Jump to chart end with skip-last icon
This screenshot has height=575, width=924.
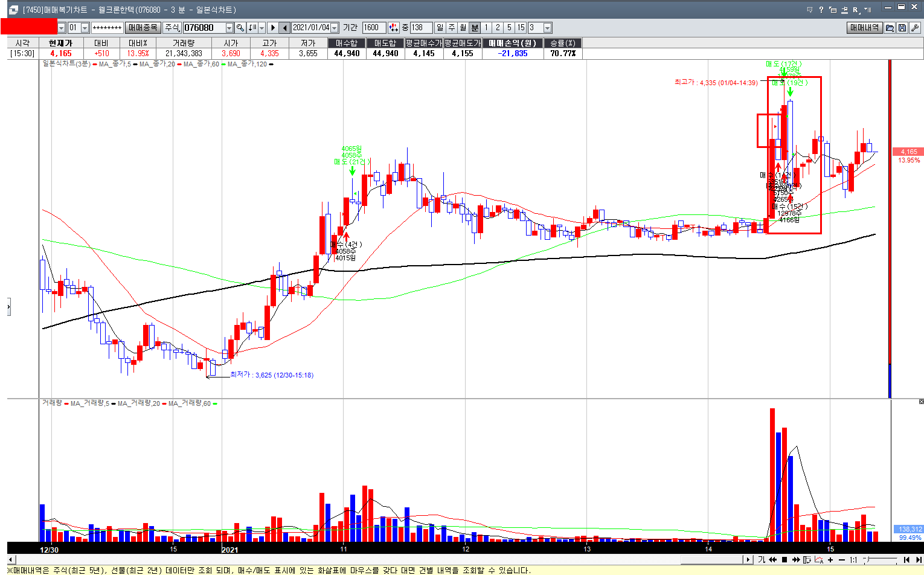(919, 560)
